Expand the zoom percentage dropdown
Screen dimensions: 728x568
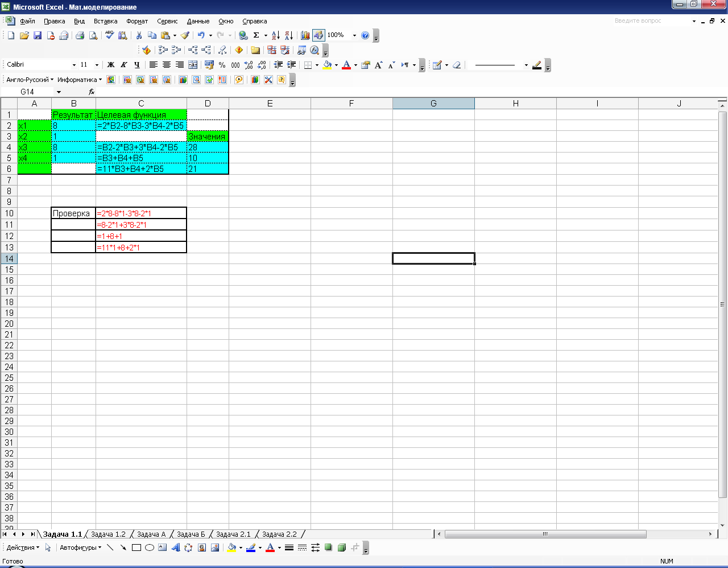[354, 35]
